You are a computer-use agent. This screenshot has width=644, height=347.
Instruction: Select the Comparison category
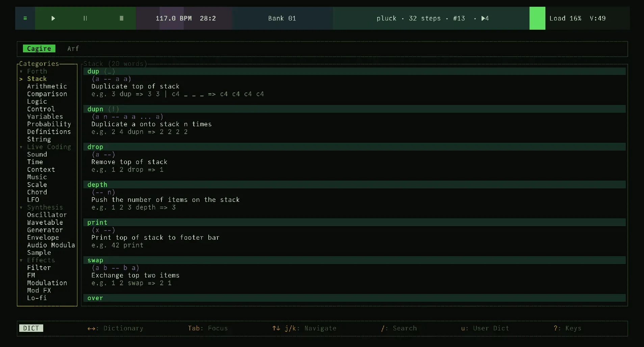[x=47, y=94]
